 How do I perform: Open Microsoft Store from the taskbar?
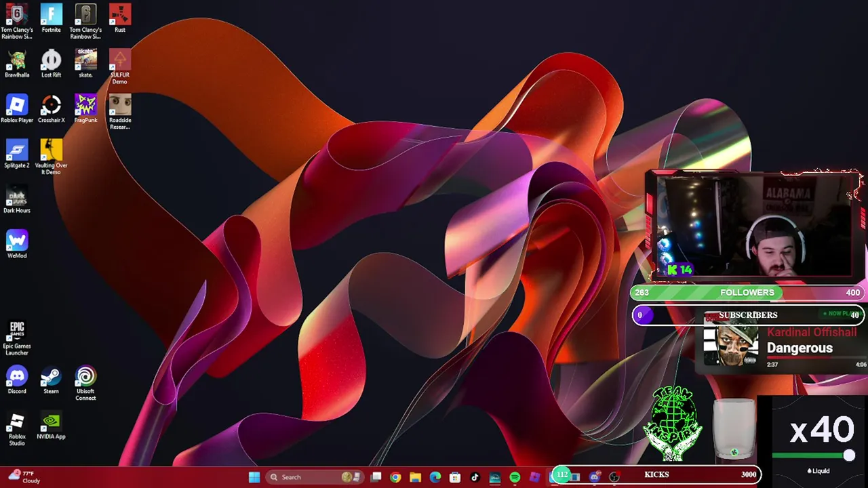(455, 477)
